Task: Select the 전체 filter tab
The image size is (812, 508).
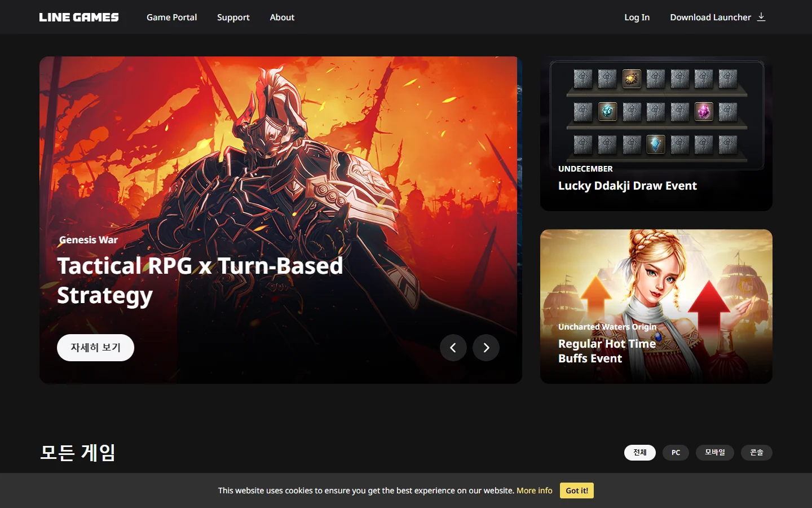Action: (640, 453)
